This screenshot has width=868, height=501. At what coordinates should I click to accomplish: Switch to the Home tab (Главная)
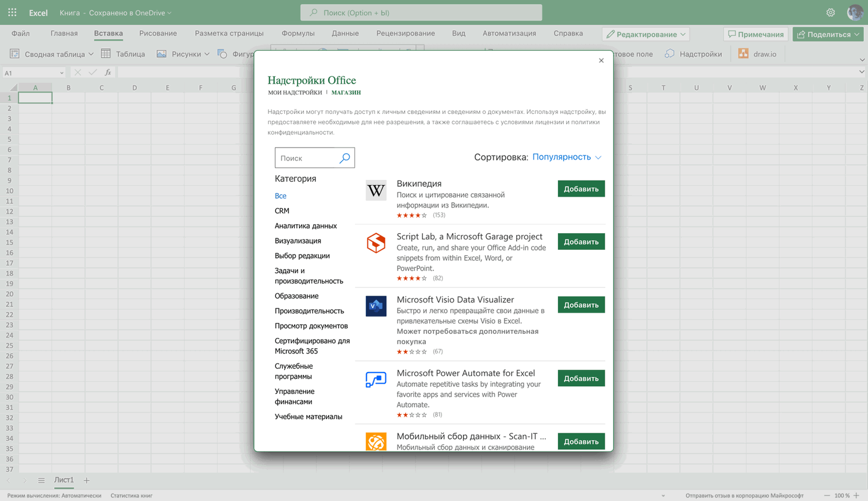pyautogui.click(x=64, y=34)
